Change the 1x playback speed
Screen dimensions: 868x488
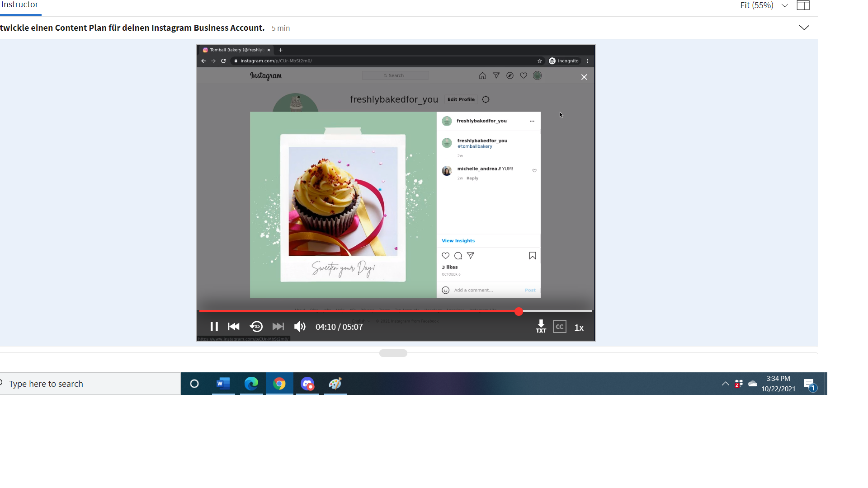579,328
